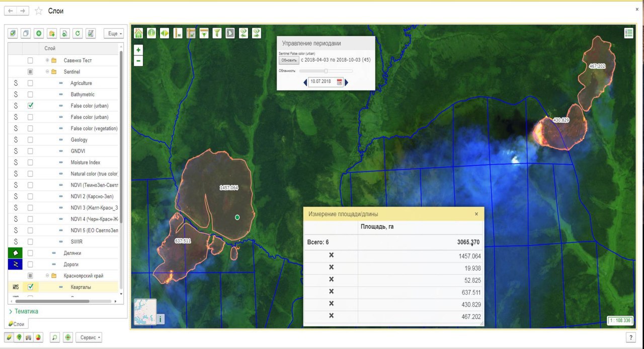Enable the Bathymetric layer checkbox

tap(30, 94)
